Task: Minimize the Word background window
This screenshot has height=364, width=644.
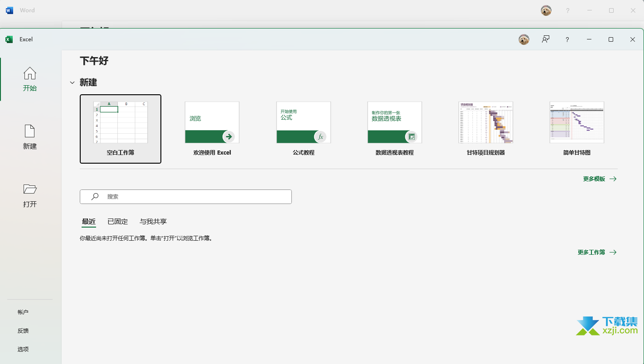Action: (590, 10)
